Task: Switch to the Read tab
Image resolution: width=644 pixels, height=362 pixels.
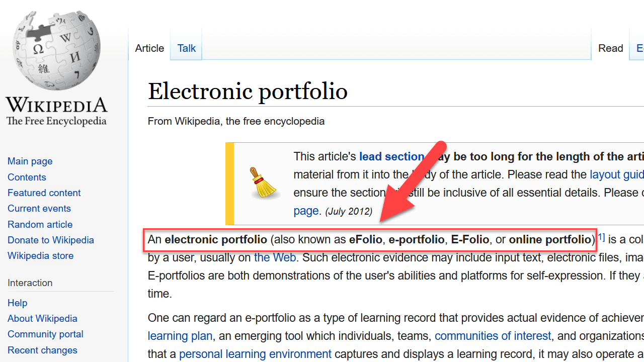Action: [x=610, y=48]
